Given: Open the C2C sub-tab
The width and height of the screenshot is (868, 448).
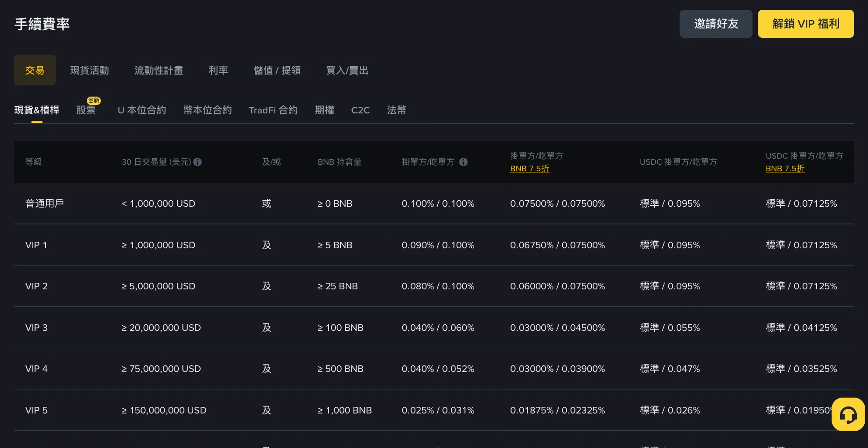Looking at the screenshot, I should (x=360, y=110).
